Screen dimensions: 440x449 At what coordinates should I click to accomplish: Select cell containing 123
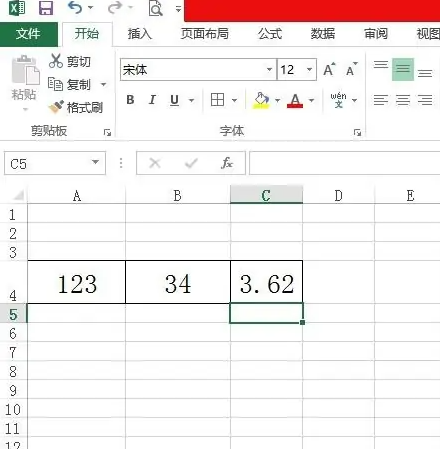point(77,282)
